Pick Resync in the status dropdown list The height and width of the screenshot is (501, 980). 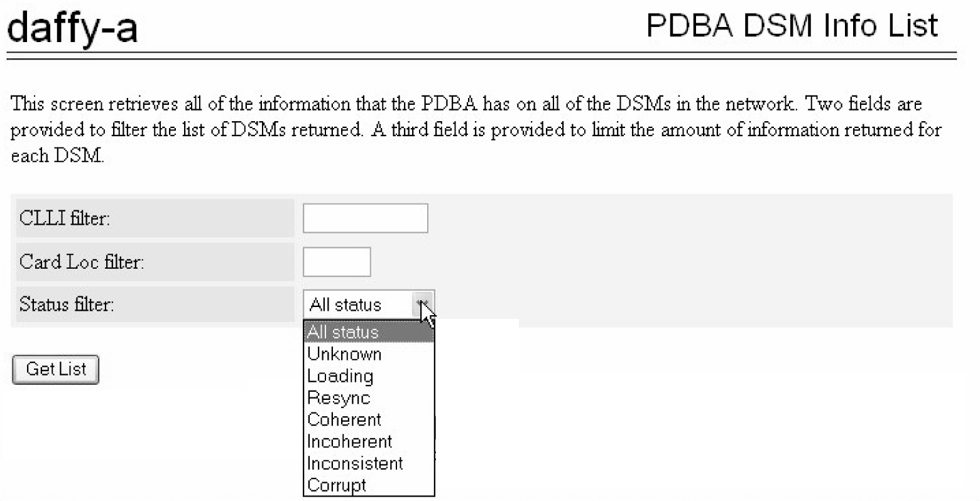(339, 398)
